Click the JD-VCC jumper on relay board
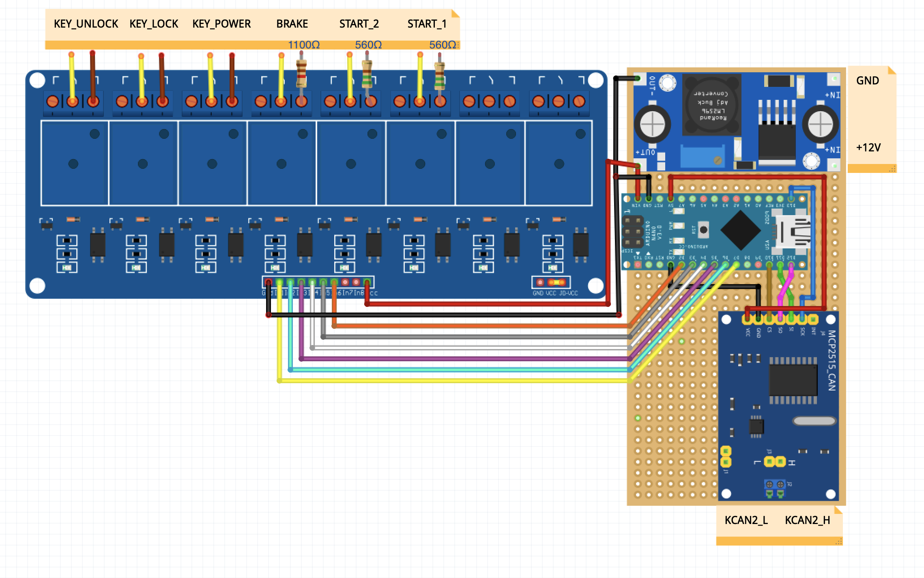Screen dimensions: 924x578 pos(557,283)
